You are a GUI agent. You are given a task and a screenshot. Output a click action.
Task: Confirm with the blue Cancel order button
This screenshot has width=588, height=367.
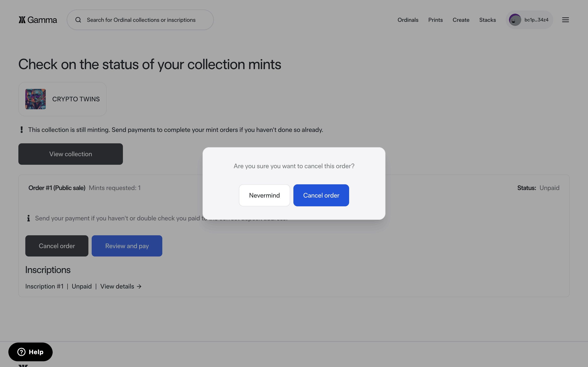321,195
